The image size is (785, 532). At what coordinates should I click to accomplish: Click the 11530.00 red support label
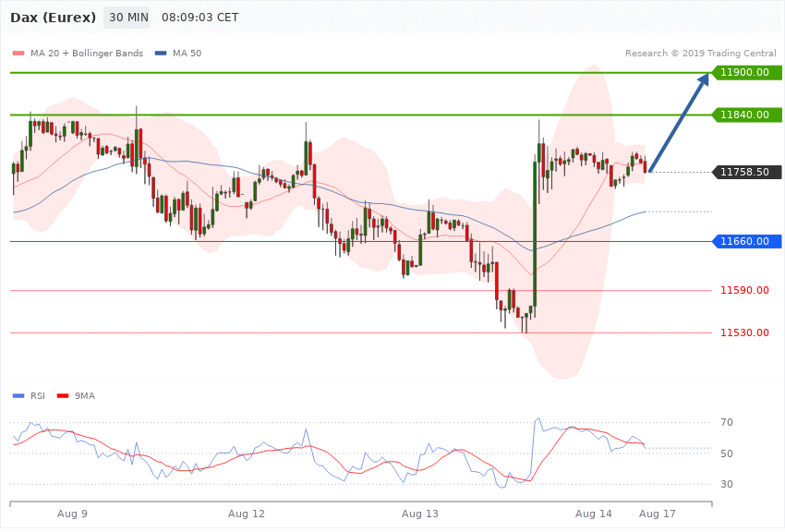click(x=744, y=332)
